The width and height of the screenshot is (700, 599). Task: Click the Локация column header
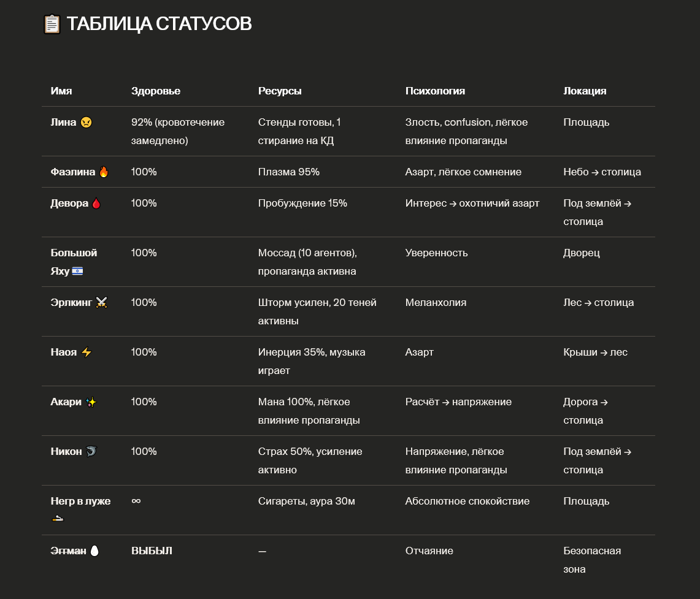click(585, 91)
